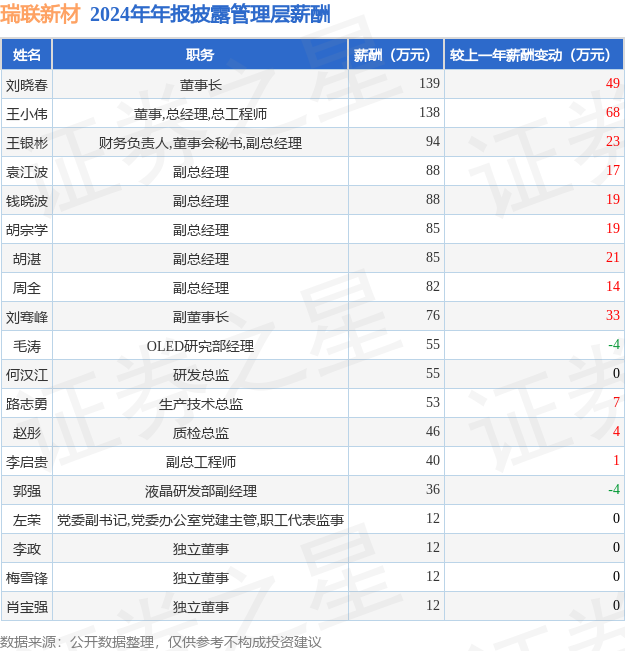Click the salary value 36
Viewport: 625px width, 651px height.
[x=433, y=489]
